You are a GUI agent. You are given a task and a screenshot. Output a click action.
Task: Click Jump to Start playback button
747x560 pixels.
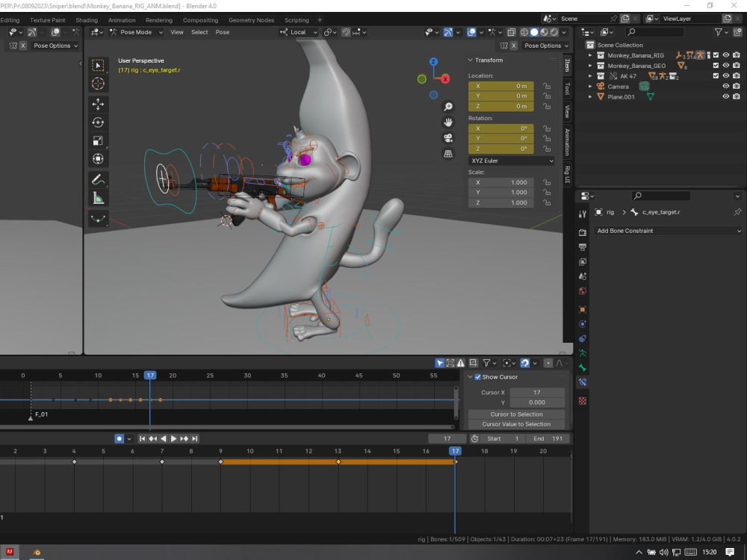tap(142, 438)
